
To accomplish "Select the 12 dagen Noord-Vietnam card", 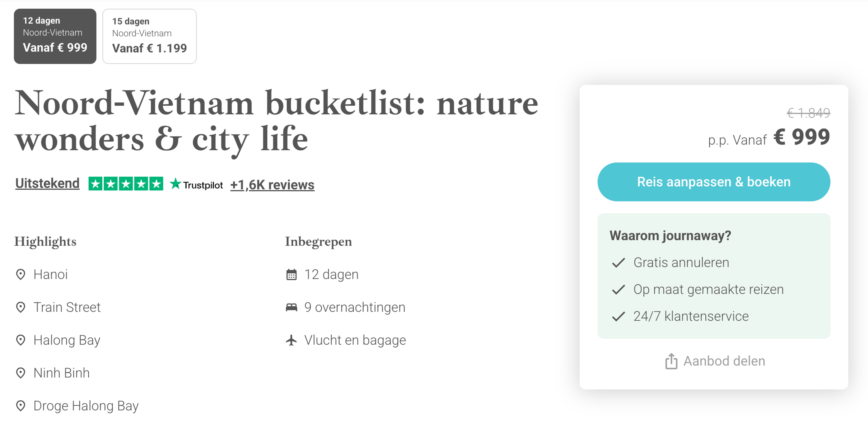I will click(55, 36).
